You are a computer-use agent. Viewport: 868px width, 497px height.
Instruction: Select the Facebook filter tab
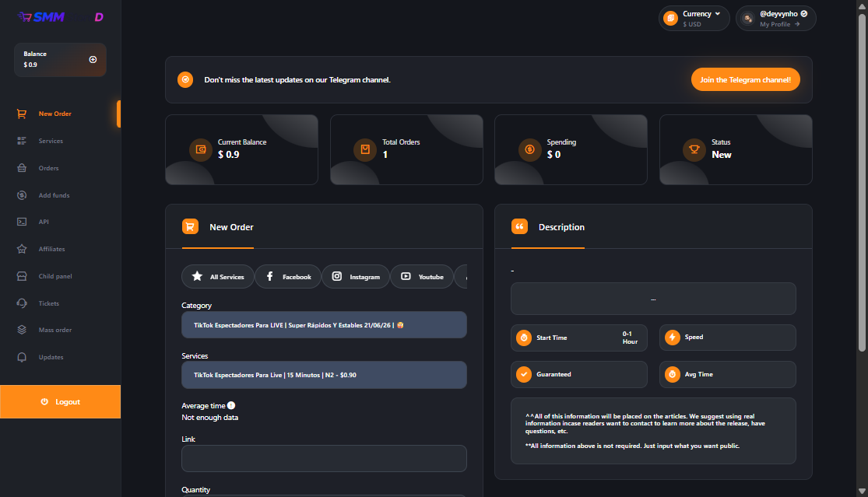tap(288, 276)
